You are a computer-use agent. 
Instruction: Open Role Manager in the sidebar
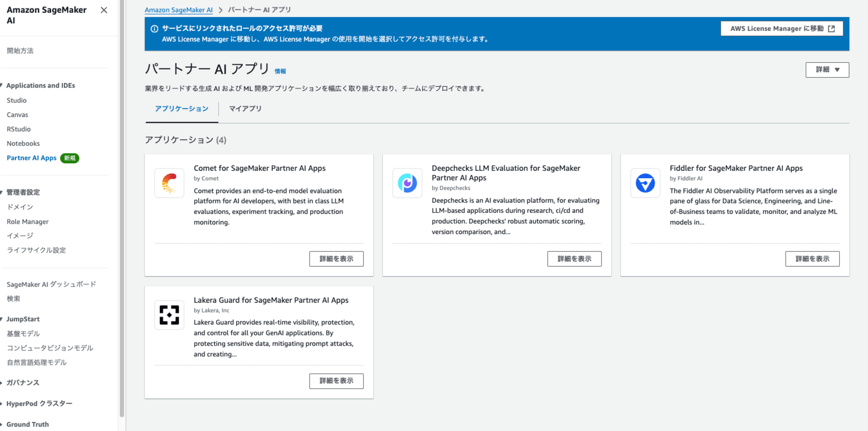27,222
